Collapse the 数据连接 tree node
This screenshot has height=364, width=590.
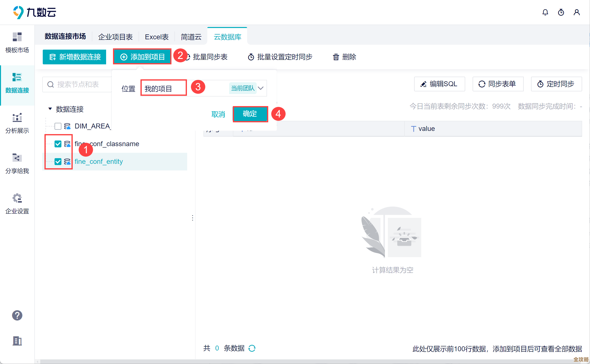(x=50, y=109)
